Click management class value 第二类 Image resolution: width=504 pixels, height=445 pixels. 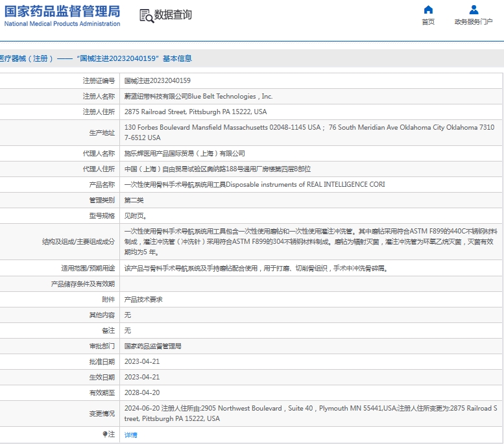[134, 200]
